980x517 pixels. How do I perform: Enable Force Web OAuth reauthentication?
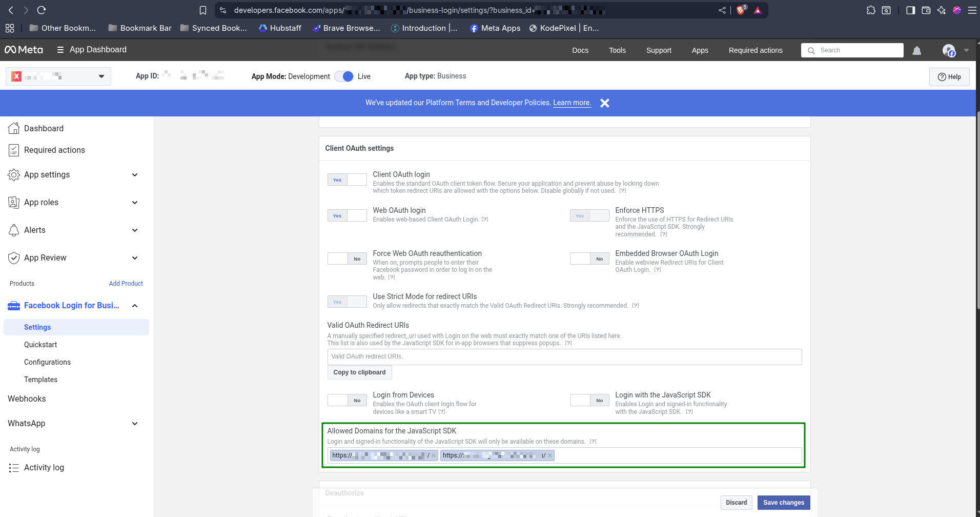pyautogui.click(x=347, y=258)
